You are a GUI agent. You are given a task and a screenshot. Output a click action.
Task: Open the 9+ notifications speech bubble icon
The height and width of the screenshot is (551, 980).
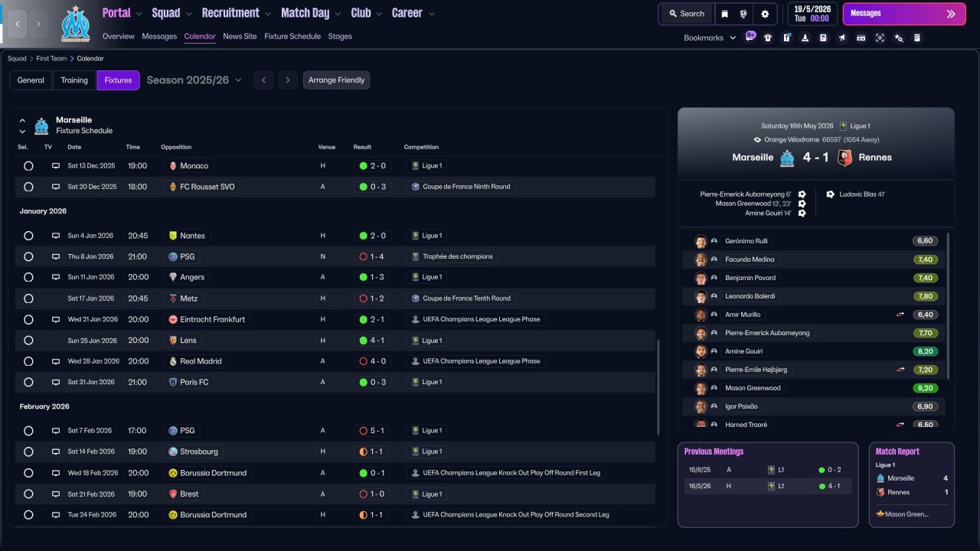coord(750,36)
